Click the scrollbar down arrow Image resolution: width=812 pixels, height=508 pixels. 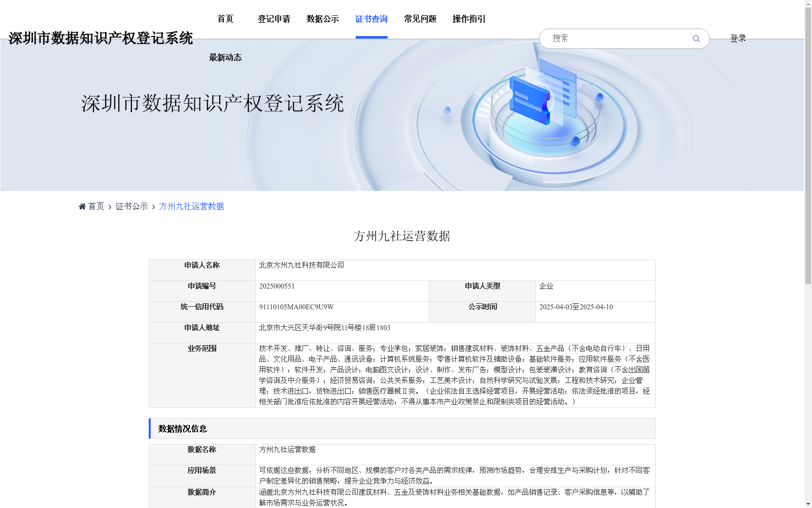pos(808,504)
